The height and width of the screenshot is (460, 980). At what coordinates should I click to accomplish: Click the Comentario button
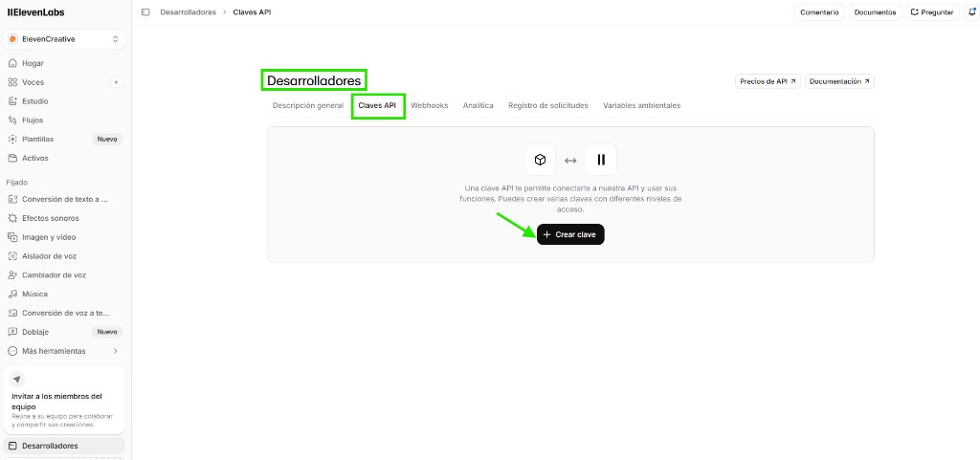point(819,12)
